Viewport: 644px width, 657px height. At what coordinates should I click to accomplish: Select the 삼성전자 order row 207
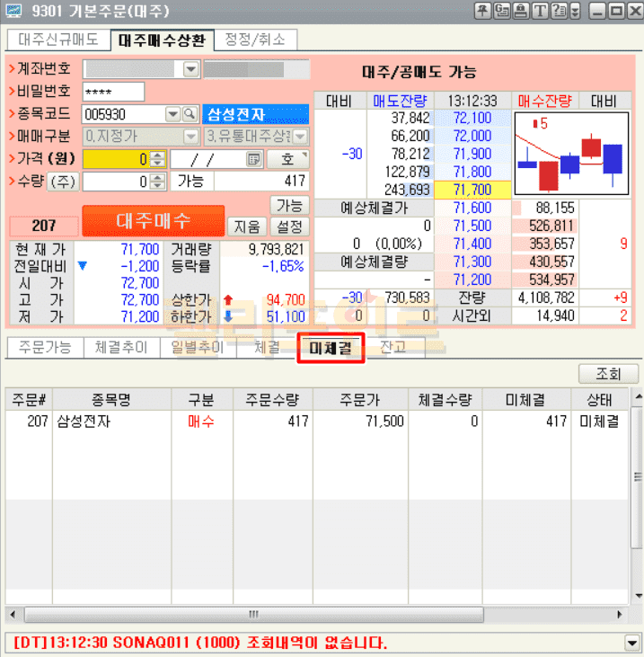coord(314,422)
